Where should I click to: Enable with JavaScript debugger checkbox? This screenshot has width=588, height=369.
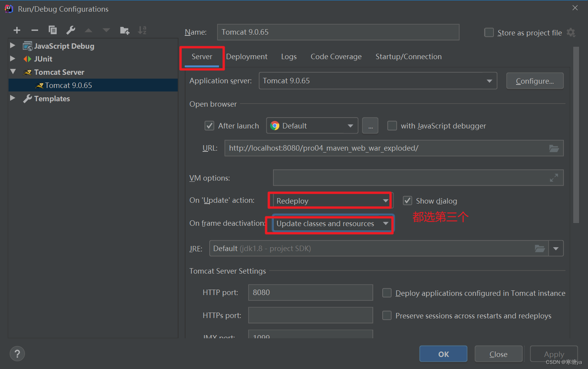point(392,126)
